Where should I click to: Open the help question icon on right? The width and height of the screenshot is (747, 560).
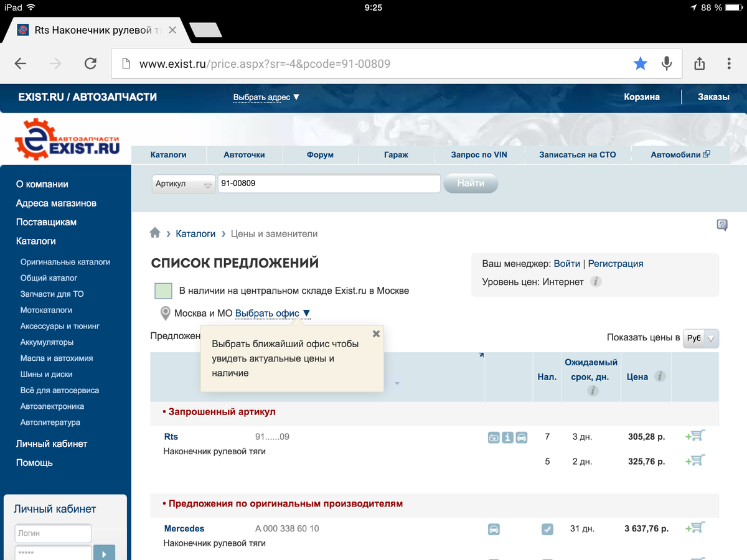click(722, 225)
